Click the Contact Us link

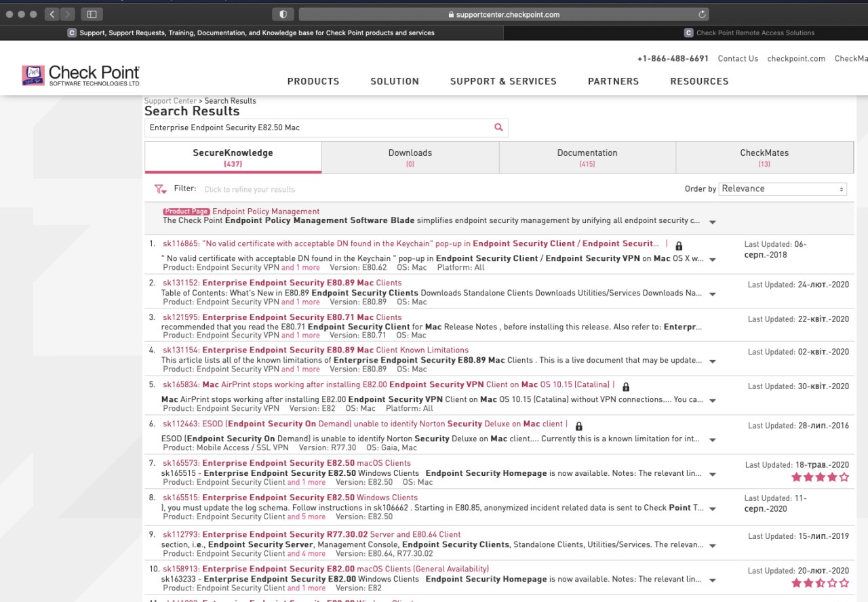pos(738,59)
